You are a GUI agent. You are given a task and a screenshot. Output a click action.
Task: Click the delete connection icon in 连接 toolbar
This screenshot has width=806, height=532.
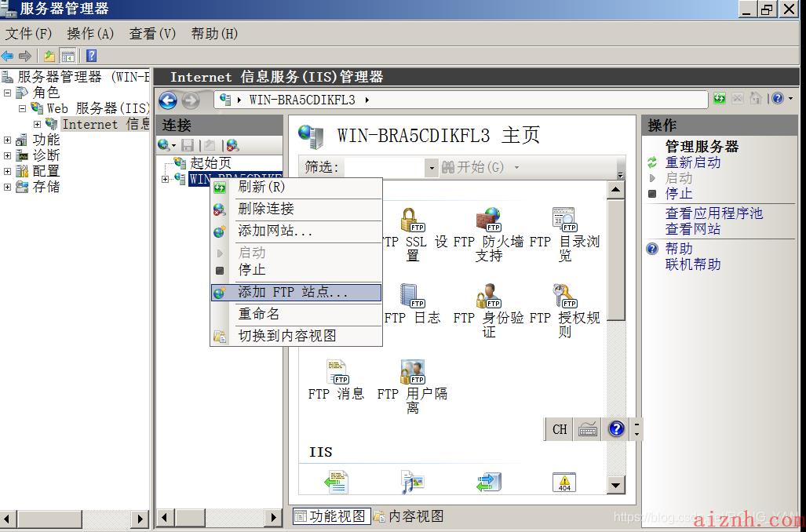(232, 145)
